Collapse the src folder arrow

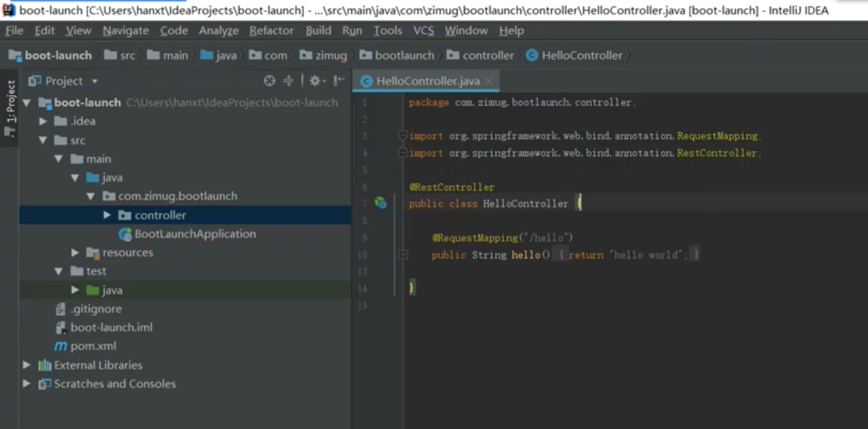(43, 141)
